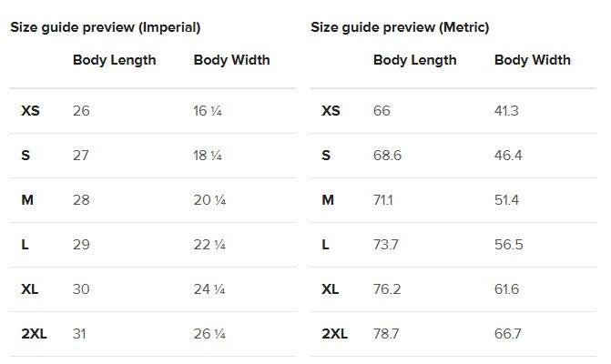Screen dimensions: 611x364
Task: Click the Metric size guide preview heading
Action: 400,27
